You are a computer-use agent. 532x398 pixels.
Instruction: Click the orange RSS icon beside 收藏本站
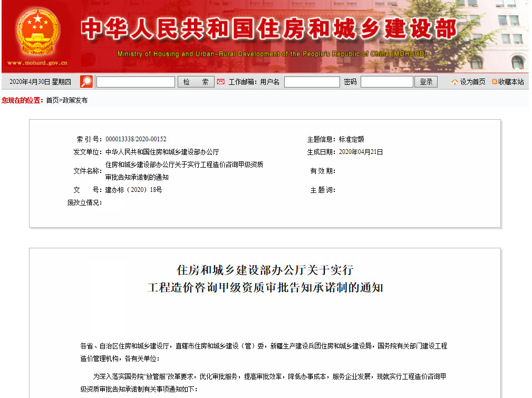(495, 81)
